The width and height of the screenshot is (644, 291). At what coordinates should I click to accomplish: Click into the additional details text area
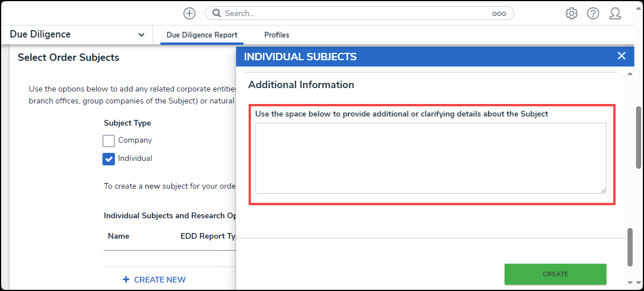click(431, 158)
